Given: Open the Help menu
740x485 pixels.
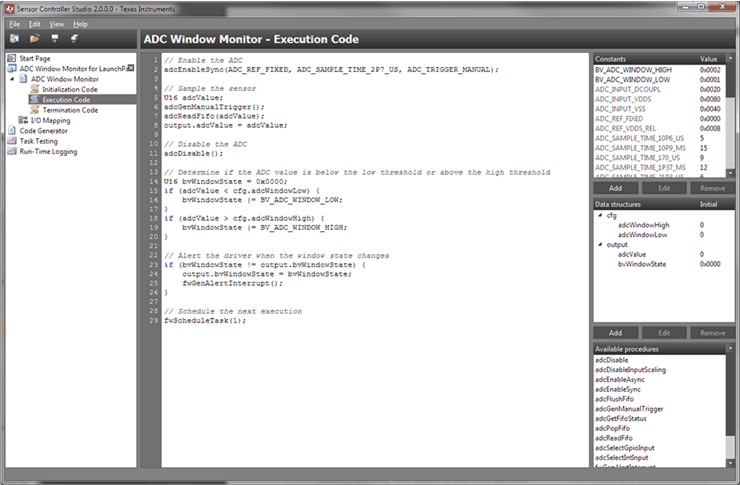Looking at the screenshot, I should point(80,24).
